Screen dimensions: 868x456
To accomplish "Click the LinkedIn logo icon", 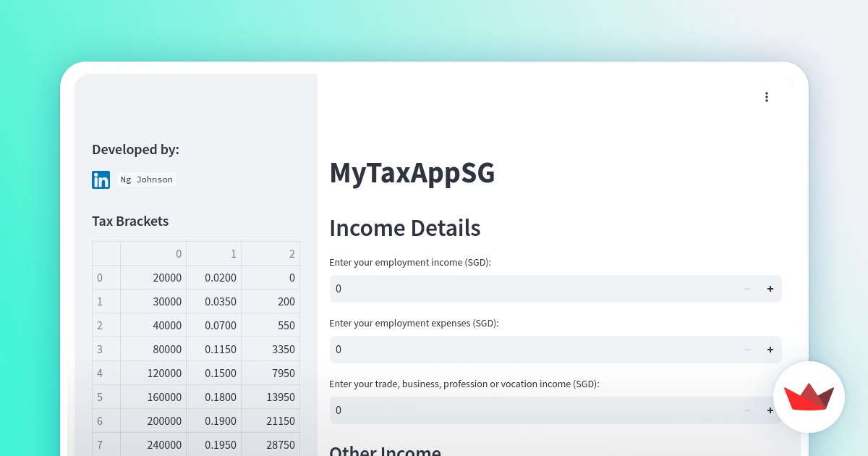I will pos(101,180).
